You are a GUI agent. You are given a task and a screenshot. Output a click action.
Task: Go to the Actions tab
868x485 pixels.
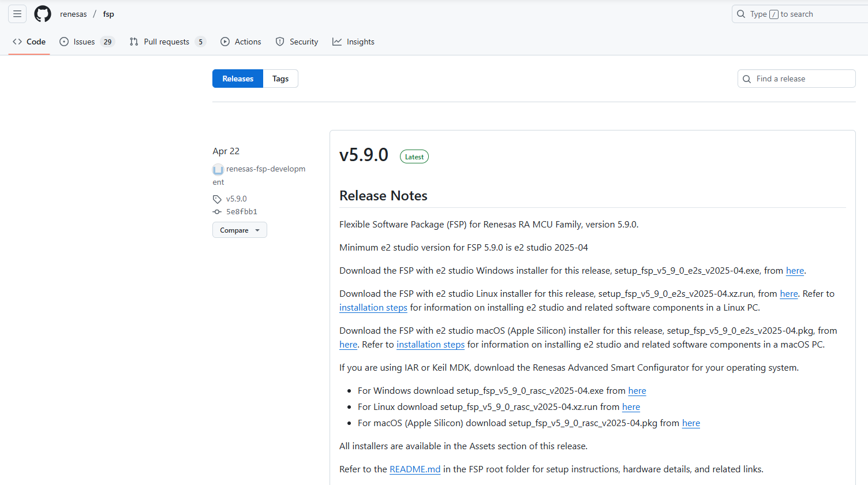coord(241,42)
